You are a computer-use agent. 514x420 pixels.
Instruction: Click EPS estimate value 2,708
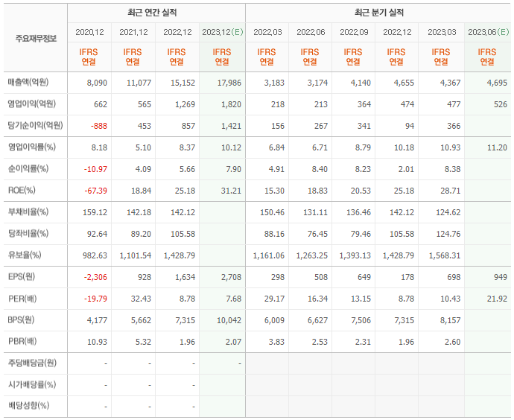[x=231, y=278]
